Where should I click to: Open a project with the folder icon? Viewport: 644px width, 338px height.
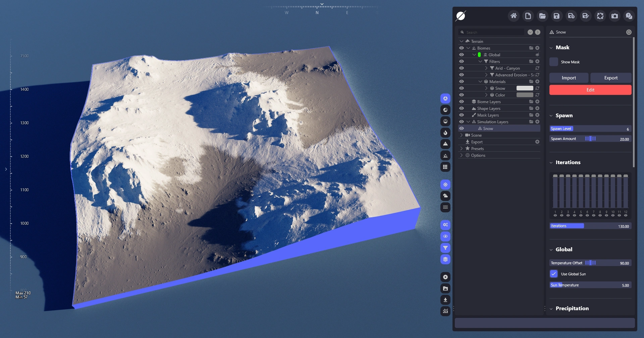tap(542, 16)
